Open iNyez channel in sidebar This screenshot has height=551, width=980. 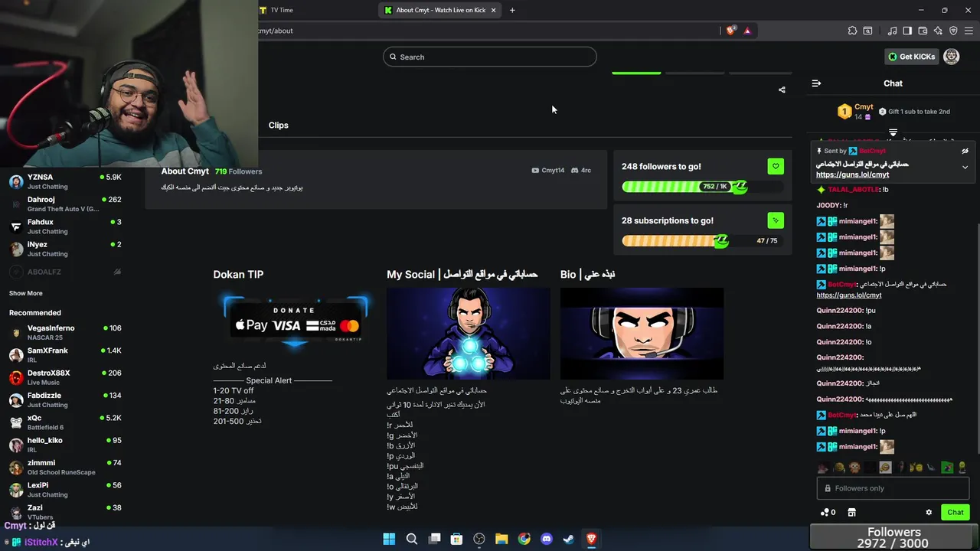tap(65, 249)
